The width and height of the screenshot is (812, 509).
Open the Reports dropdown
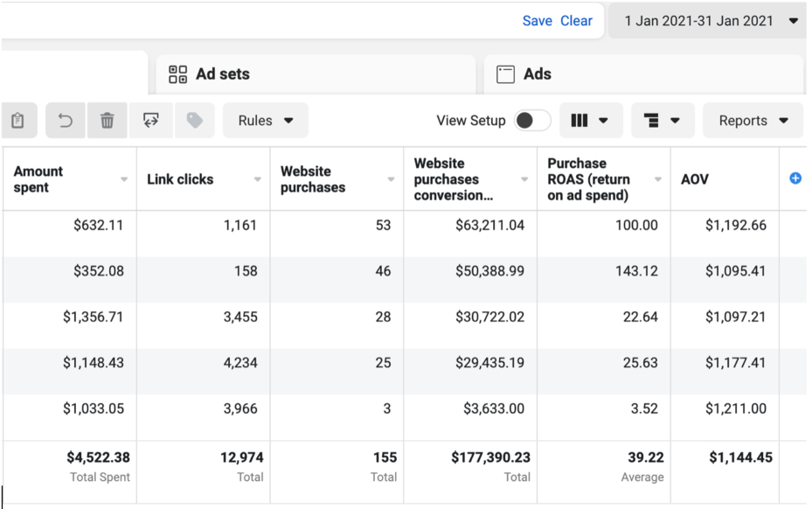pos(753,121)
